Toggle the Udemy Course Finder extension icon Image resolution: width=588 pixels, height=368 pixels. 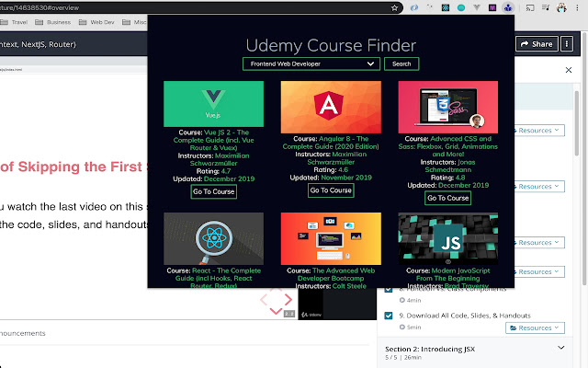point(508,7)
